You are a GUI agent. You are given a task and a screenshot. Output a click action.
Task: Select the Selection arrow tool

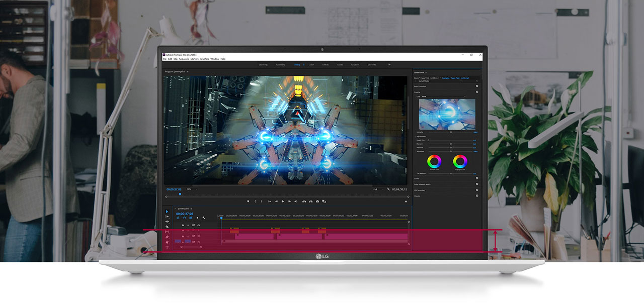tap(167, 212)
